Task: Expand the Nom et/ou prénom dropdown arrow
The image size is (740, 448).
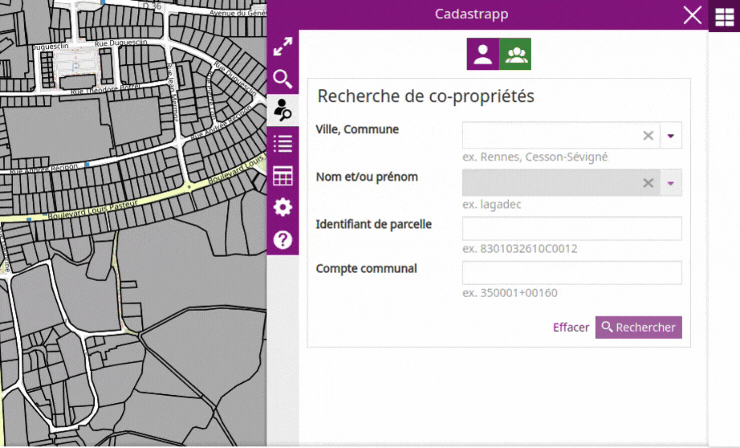Action: tap(671, 183)
